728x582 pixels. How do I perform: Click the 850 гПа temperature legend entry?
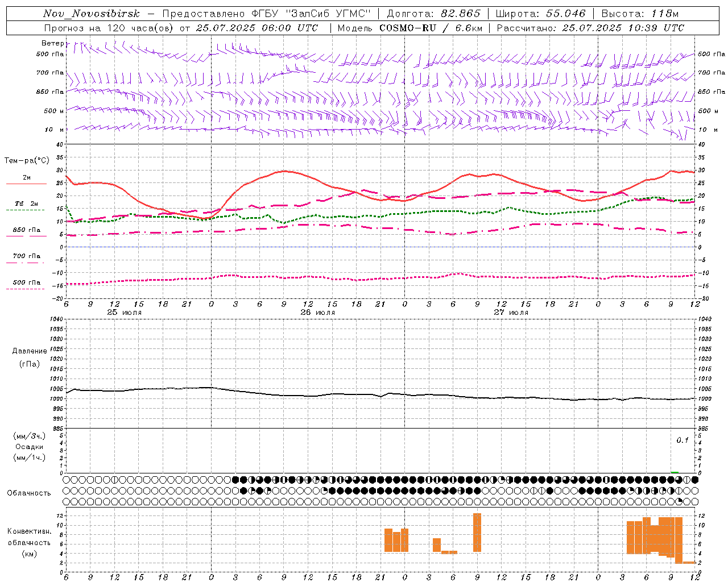[x=26, y=230]
